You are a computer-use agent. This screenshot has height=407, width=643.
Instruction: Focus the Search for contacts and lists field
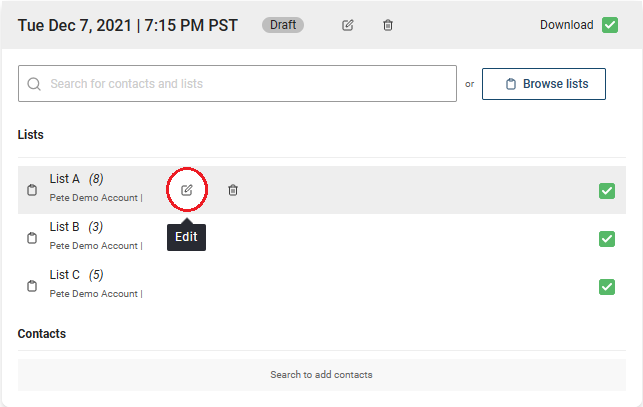pyautogui.click(x=237, y=83)
